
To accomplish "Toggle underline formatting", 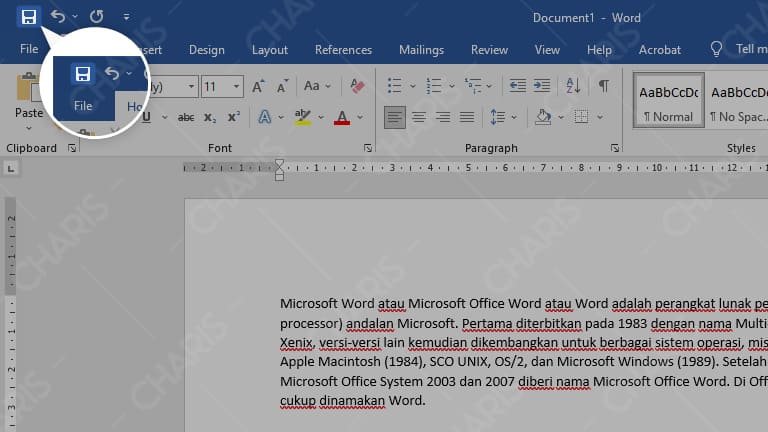I will (146, 117).
